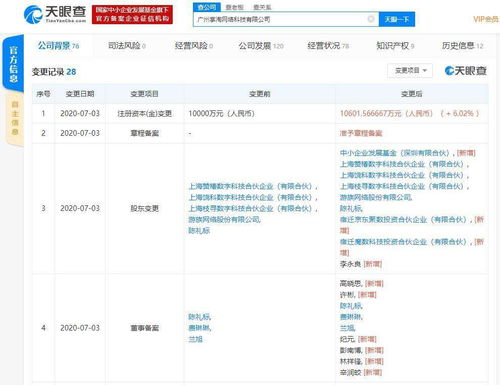The width and height of the screenshot is (500, 385).
Task: Click the 董事备案 item cell
Action: pyautogui.click(x=145, y=328)
